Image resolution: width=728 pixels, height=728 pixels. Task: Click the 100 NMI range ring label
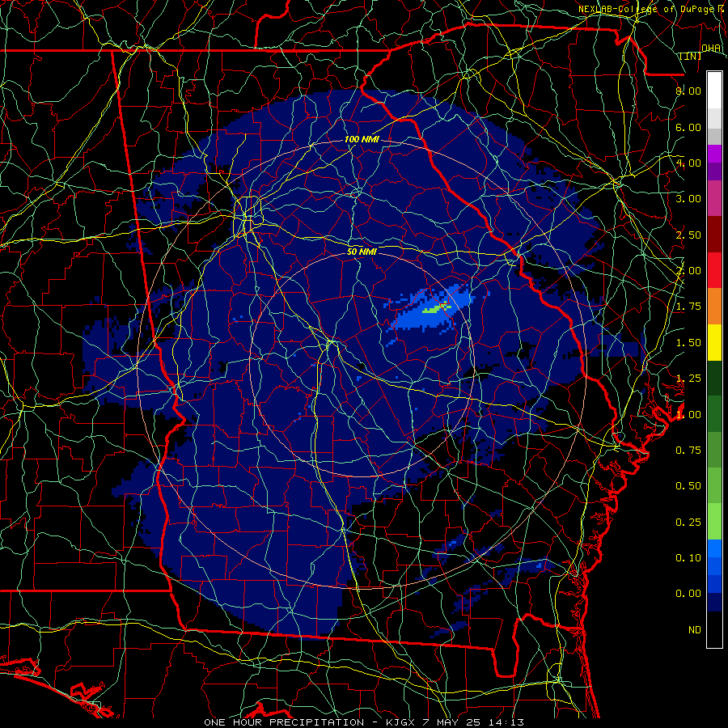(362, 139)
